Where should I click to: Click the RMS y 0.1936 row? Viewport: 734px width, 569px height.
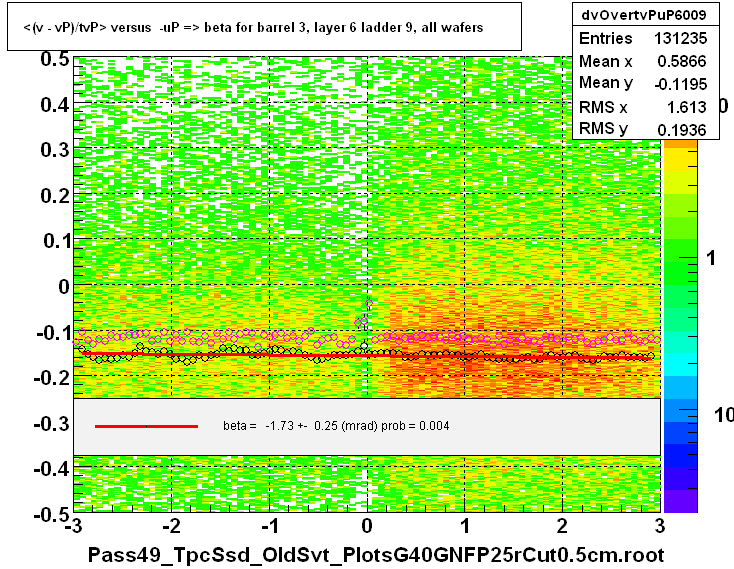[645, 129]
